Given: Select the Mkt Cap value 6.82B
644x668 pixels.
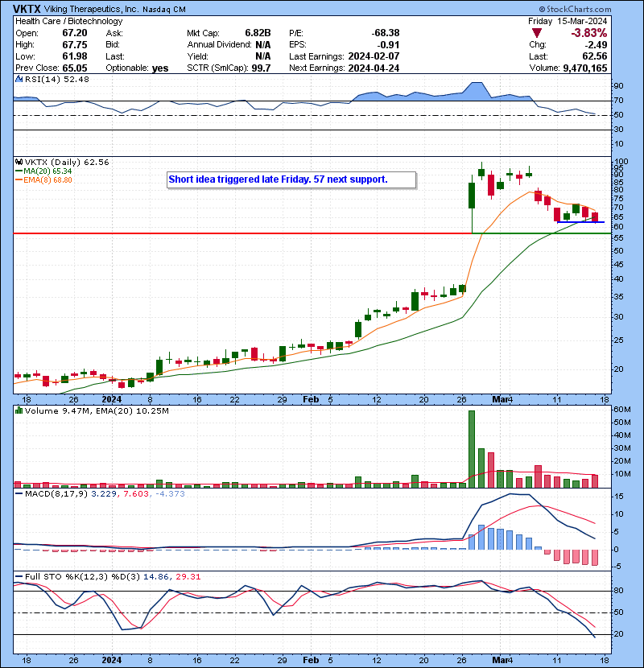Looking at the screenshot, I should coord(258,33).
